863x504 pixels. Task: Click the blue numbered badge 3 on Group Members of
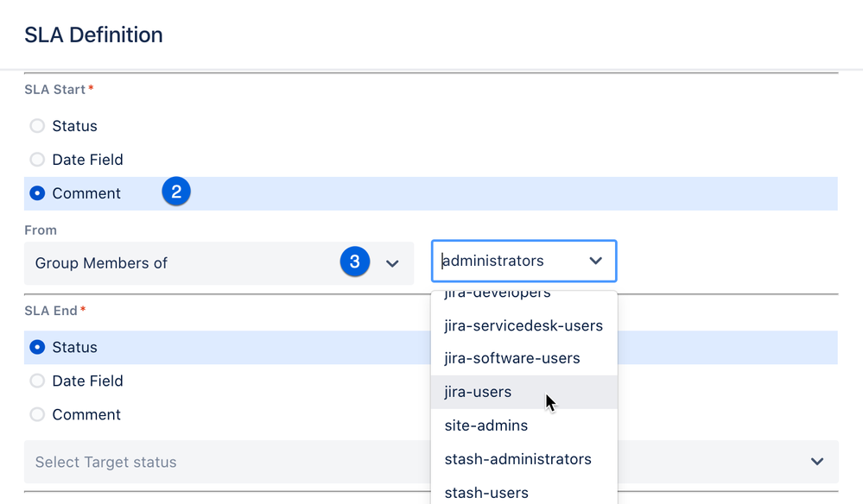[355, 261]
